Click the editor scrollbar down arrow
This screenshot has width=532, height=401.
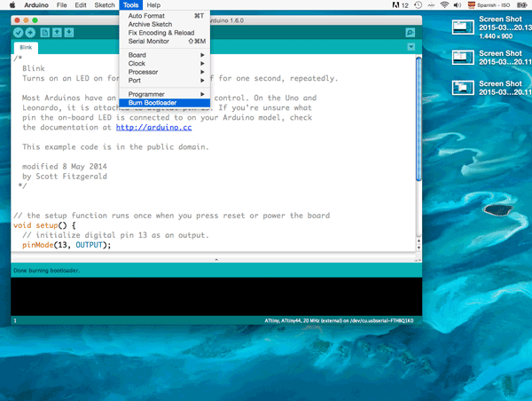coord(419,248)
